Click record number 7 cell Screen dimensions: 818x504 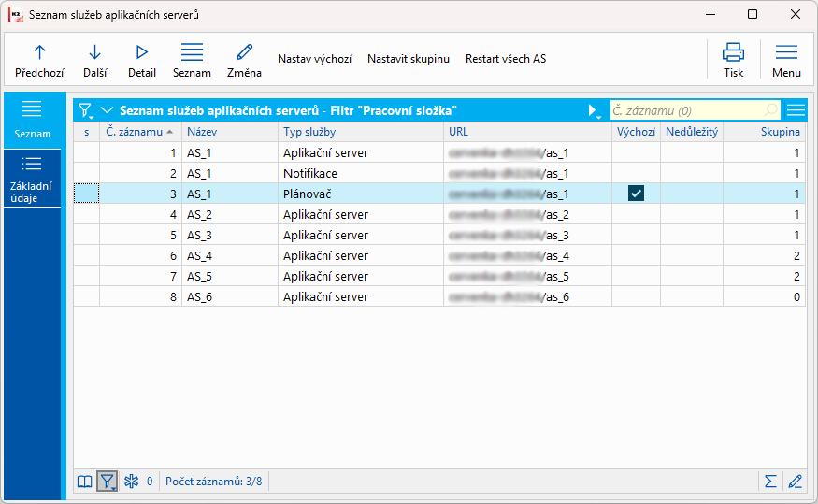(140, 276)
